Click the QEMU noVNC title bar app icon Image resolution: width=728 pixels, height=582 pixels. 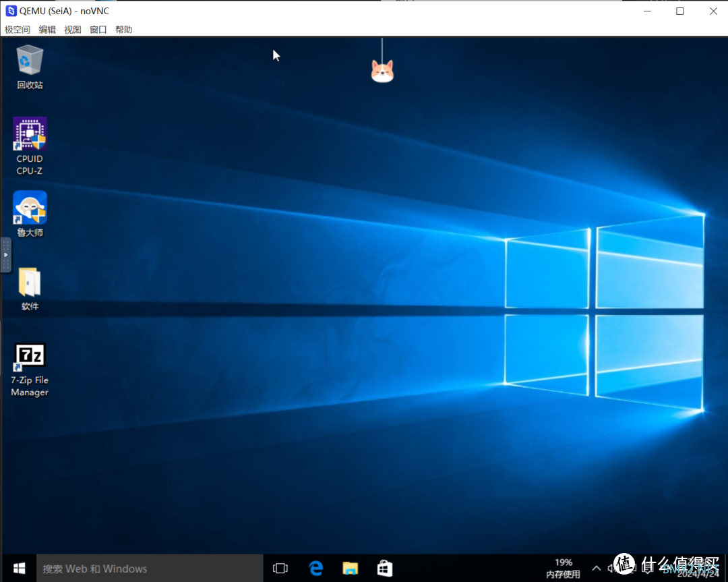coord(11,11)
